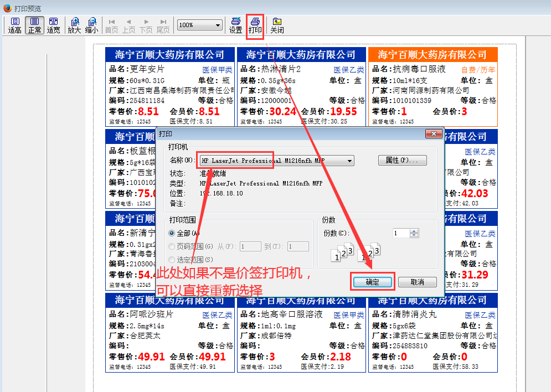Click the 清肺消炎丸 product name
Image resolution: width=551 pixels, height=392 pixels.
(415, 314)
